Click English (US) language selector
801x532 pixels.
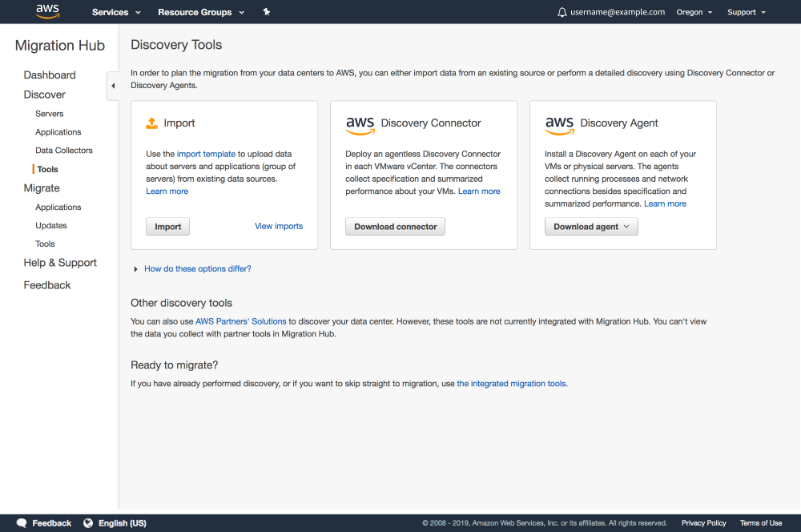click(x=122, y=523)
